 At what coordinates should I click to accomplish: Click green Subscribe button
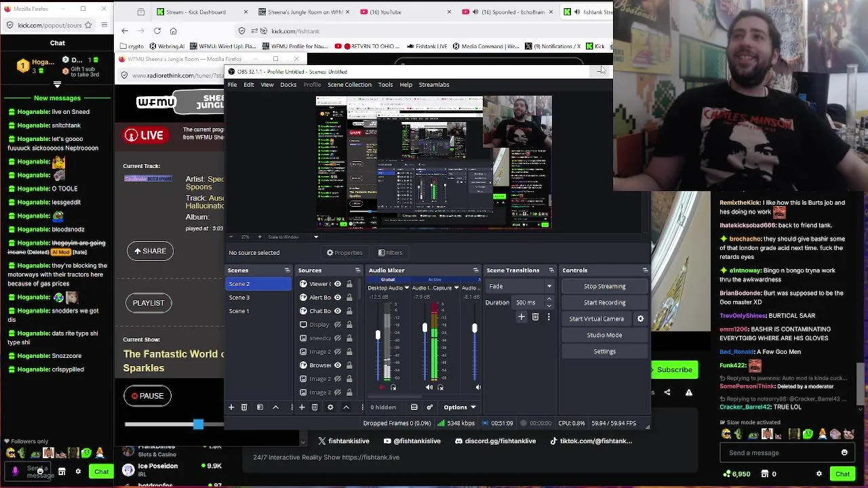674,369
